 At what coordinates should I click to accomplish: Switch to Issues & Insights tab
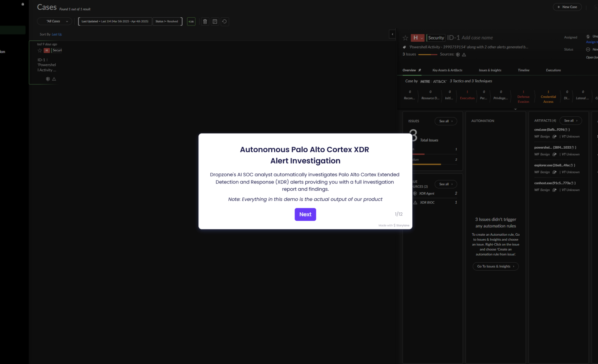click(490, 70)
